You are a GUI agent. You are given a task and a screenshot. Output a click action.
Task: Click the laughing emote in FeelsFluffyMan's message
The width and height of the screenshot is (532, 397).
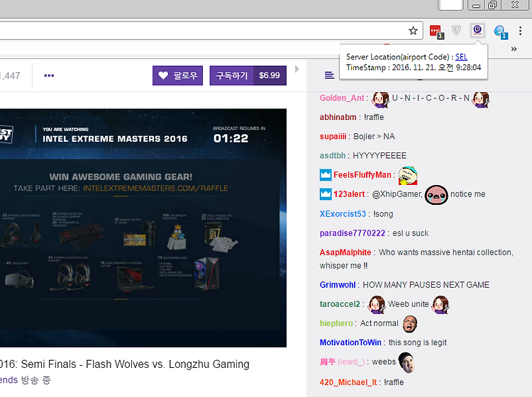click(x=408, y=176)
